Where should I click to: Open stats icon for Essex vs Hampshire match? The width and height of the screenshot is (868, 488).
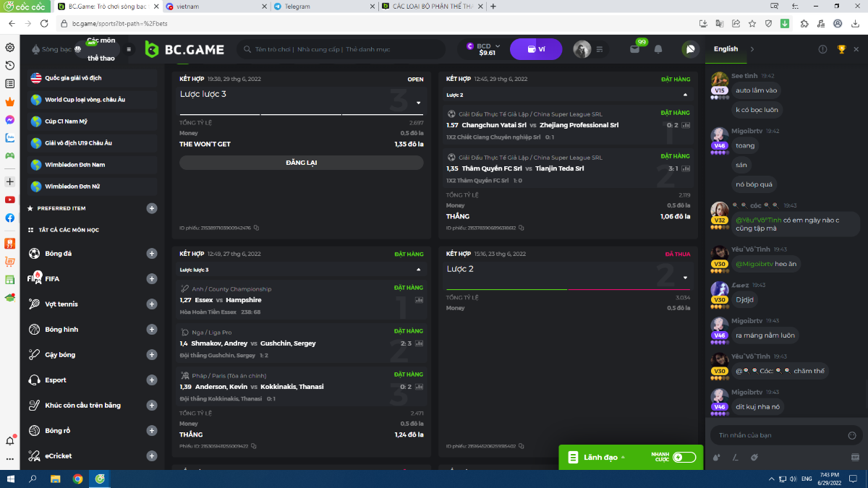click(x=419, y=299)
